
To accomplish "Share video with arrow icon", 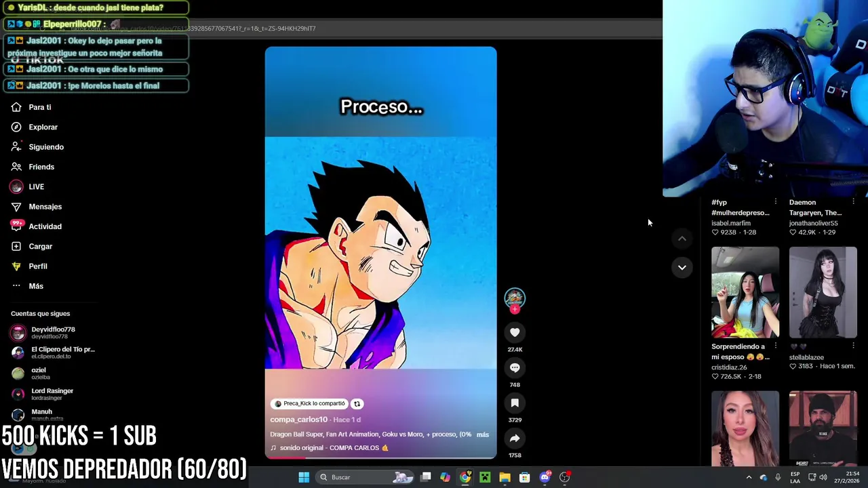I will (x=515, y=439).
